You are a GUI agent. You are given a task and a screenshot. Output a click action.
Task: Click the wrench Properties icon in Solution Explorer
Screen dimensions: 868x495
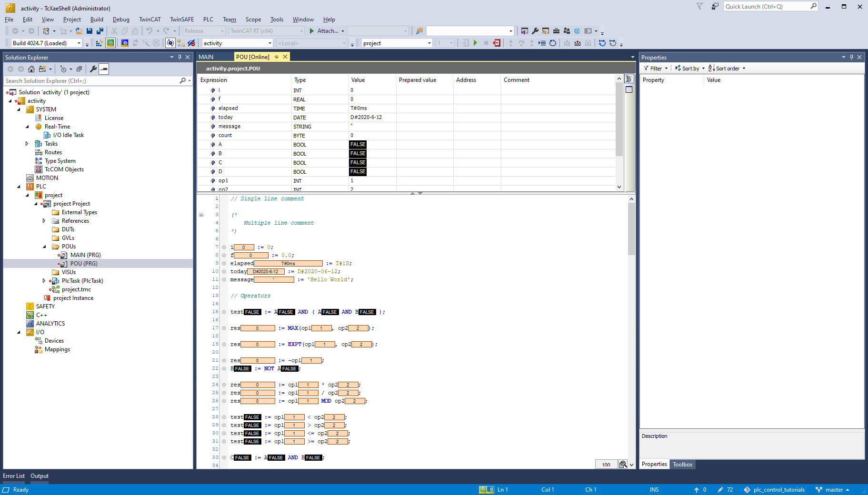coord(93,69)
